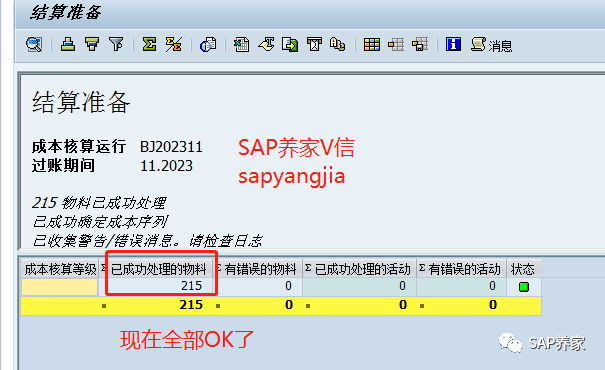Open the Change Layout grid icon
This screenshot has width=605, height=370.
pyautogui.click(x=372, y=44)
